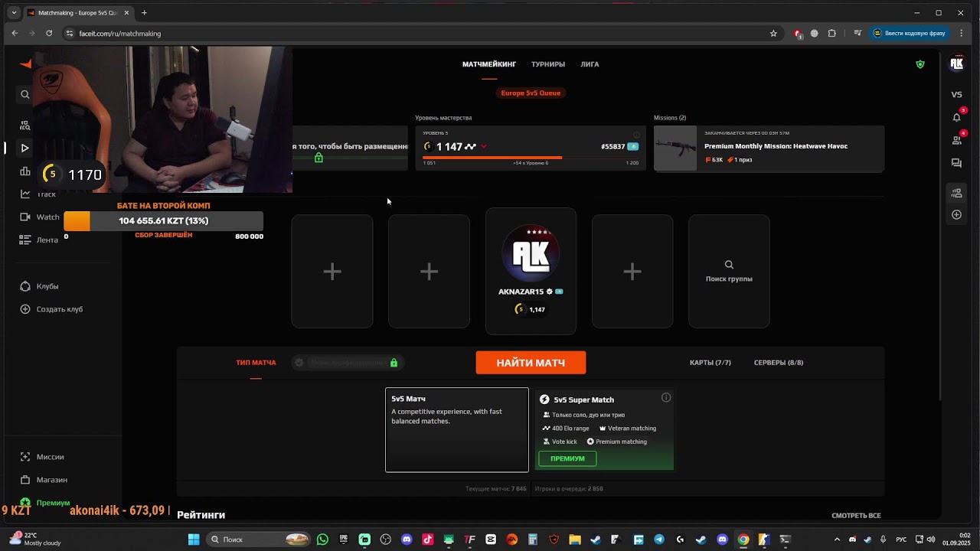The image size is (980, 551).
Task: Select the Matchmaking browser tab
Action: [77, 12]
